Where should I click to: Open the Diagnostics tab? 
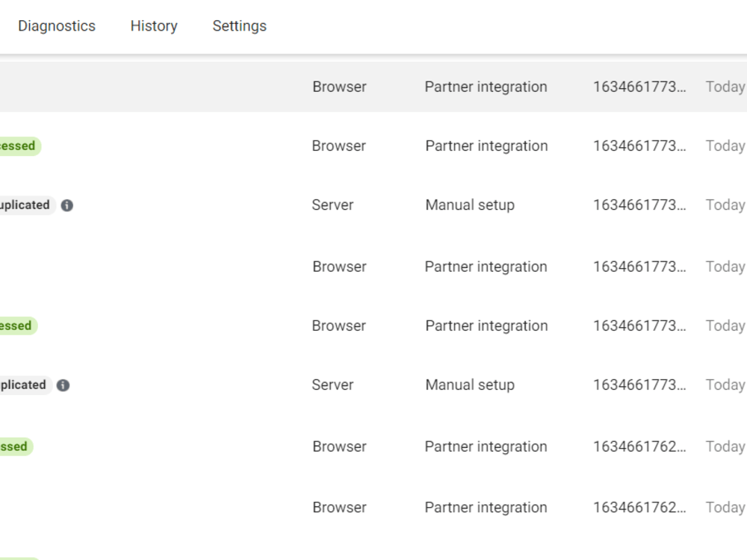pyautogui.click(x=57, y=25)
